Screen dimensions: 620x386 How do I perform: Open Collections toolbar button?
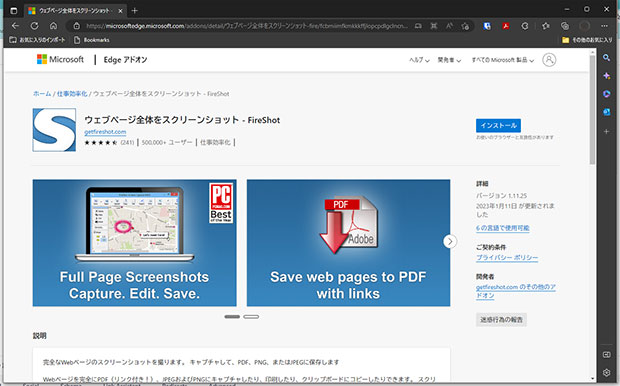[565, 26]
